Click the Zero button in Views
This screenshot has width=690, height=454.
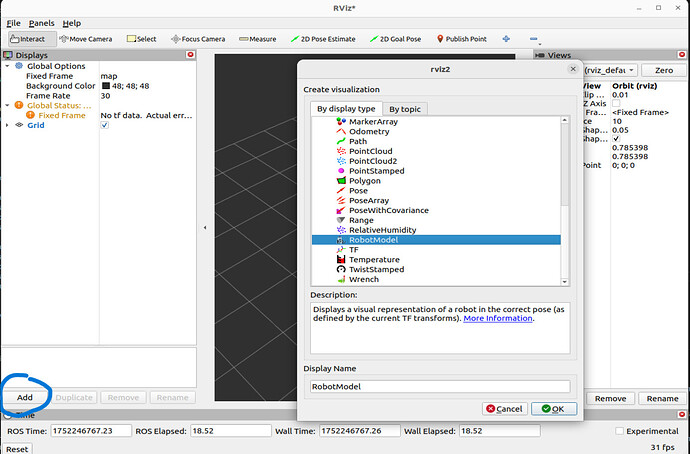click(x=664, y=70)
